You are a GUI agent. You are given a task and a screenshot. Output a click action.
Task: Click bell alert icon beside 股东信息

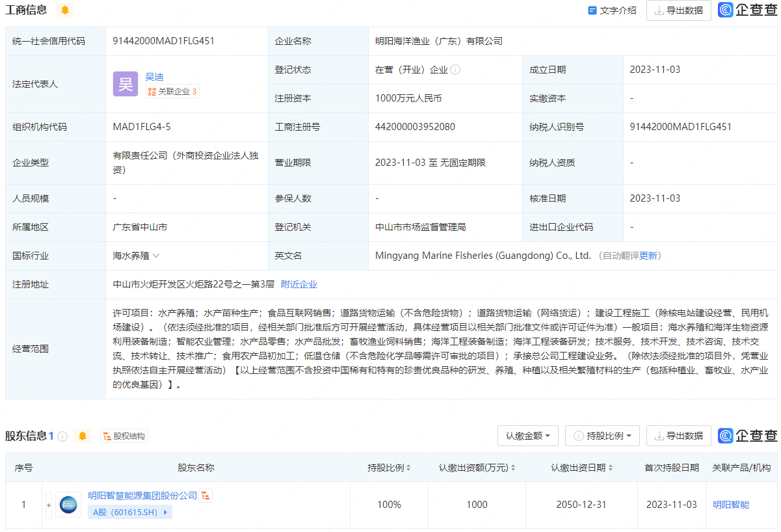(x=82, y=436)
